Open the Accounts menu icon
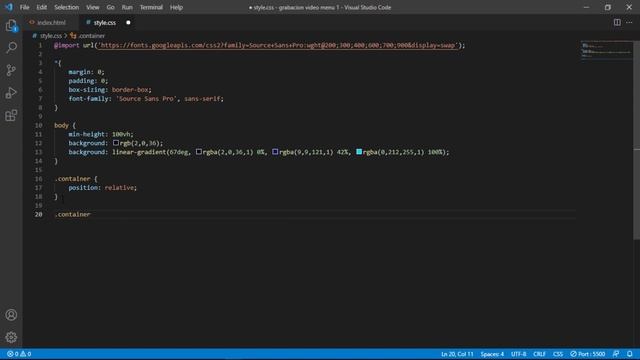Image resolution: width=640 pixels, height=360 pixels. [x=11, y=315]
